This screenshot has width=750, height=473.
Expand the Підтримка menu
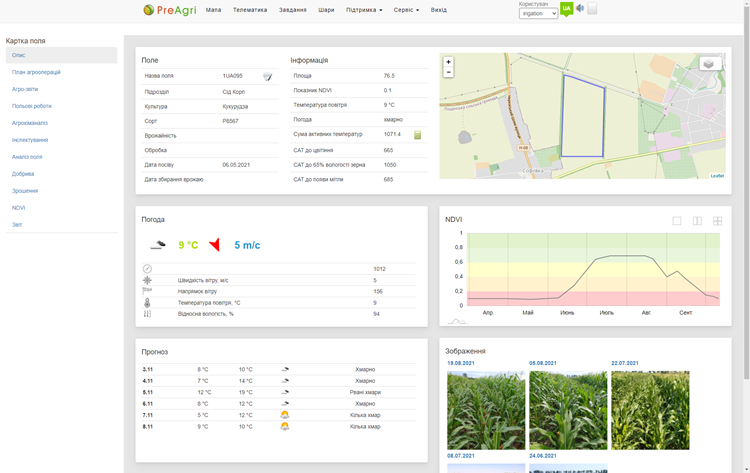364,10
